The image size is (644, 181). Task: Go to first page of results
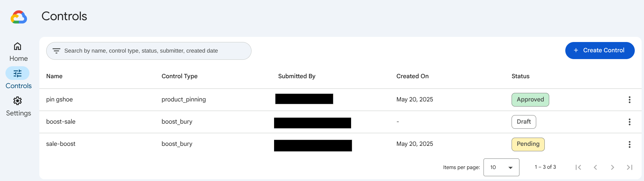coord(578,167)
